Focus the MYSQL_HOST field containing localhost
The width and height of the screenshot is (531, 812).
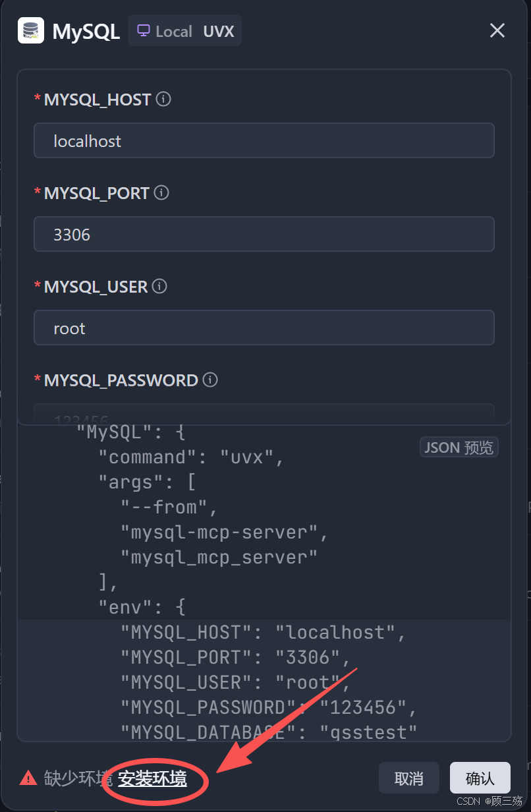click(264, 140)
